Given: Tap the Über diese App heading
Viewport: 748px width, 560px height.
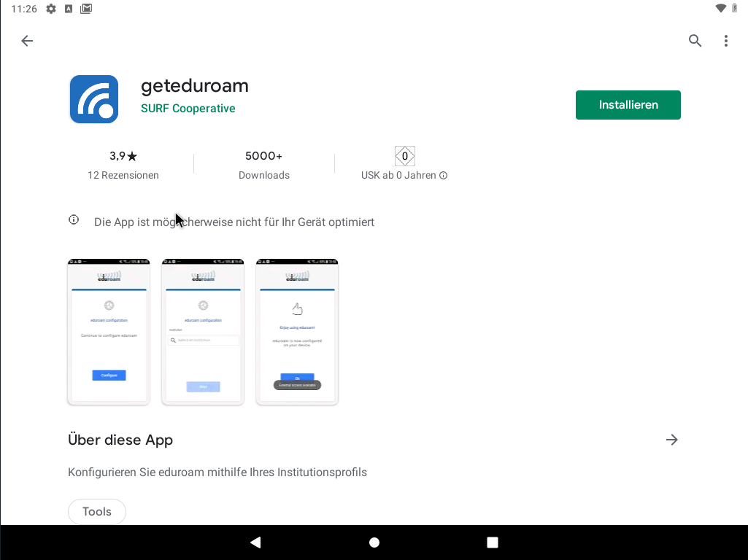Looking at the screenshot, I should pyautogui.click(x=120, y=440).
